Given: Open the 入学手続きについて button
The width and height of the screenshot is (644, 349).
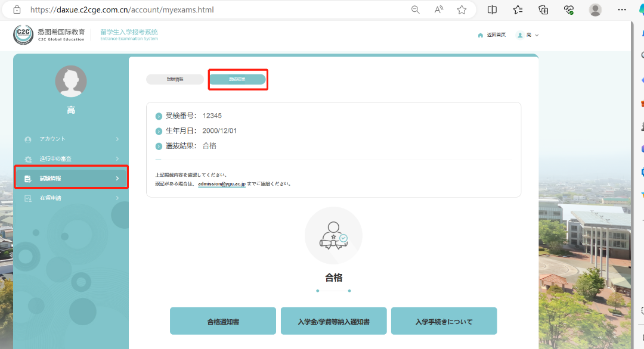Looking at the screenshot, I should (x=444, y=321).
